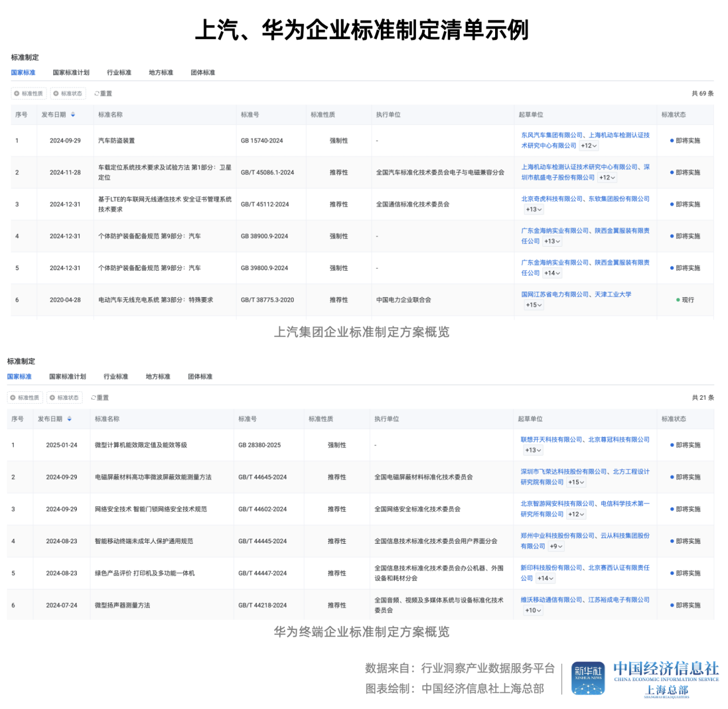The height and width of the screenshot is (709, 728).
Task: Select the 地方标准 tab in the Huawei table
Action: pyautogui.click(x=158, y=376)
